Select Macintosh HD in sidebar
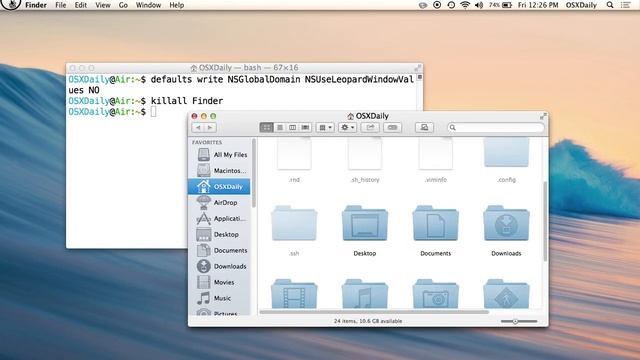The width and height of the screenshot is (640, 360). click(x=222, y=171)
